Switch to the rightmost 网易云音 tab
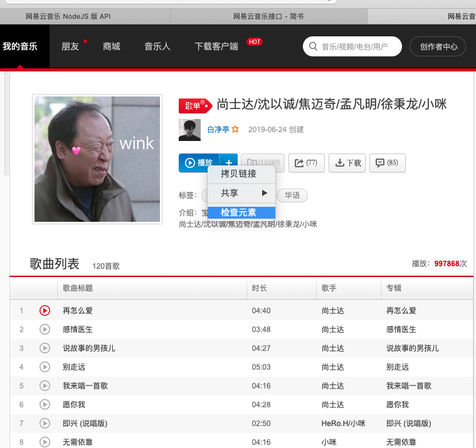Screen dimensions: 476x448 tap(422, 16)
